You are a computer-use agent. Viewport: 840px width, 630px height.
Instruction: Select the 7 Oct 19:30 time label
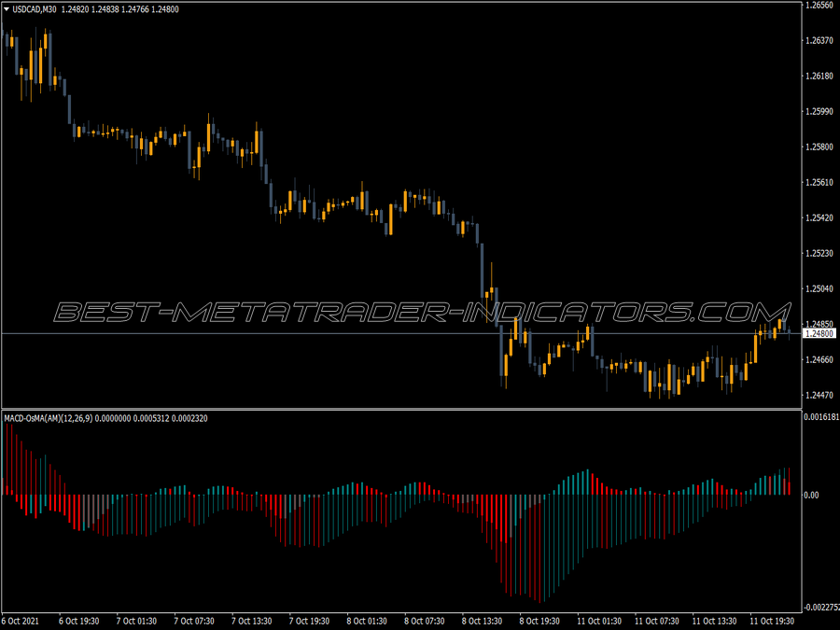pyautogui.click(x=309, y=621)
